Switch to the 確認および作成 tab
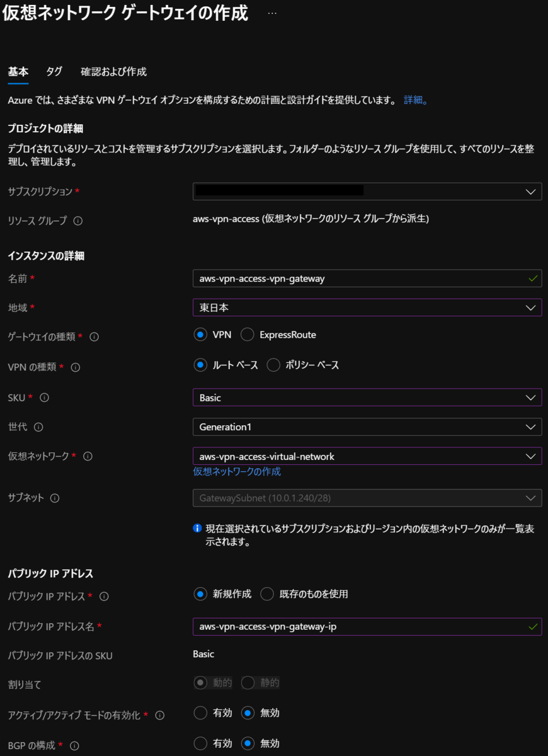The image size is (548, 756). [113, 72]
